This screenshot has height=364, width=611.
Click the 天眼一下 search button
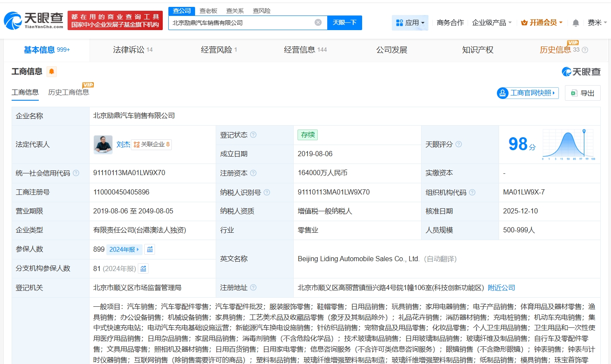coord(344,22)
